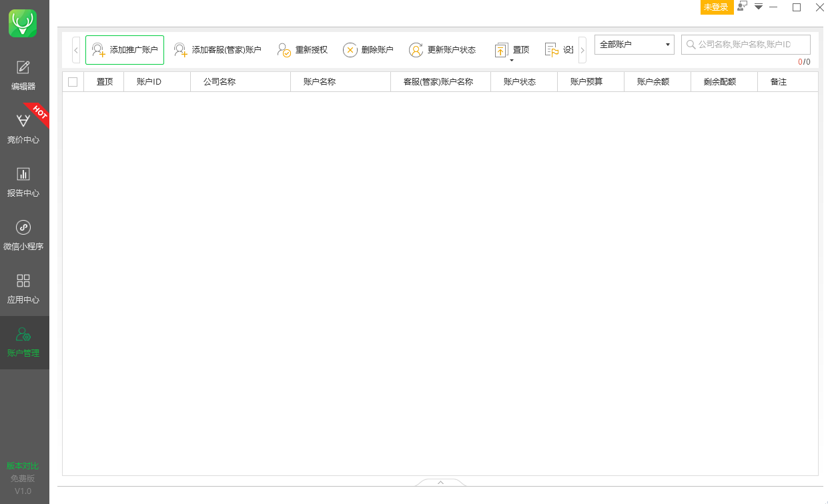Click 添加推广账户 toolbar button
This screenshot has width=828, height=504.
click(125, 50)
